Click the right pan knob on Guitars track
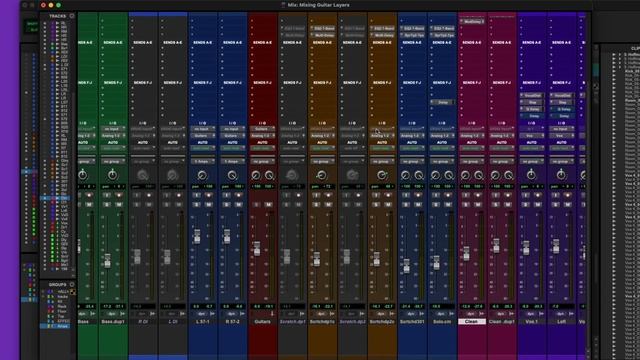The width and height of the screenshot is (640, 360). tap(269, 176)
